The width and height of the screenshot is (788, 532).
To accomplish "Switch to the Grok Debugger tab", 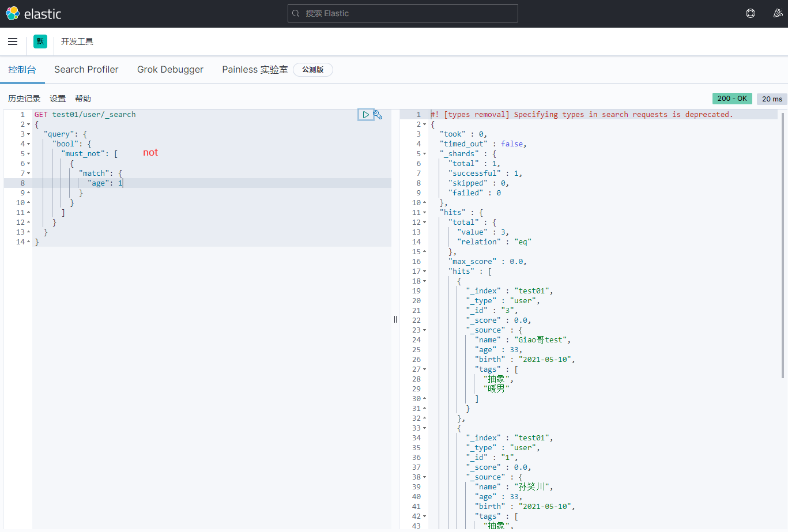I will (170, 69).
